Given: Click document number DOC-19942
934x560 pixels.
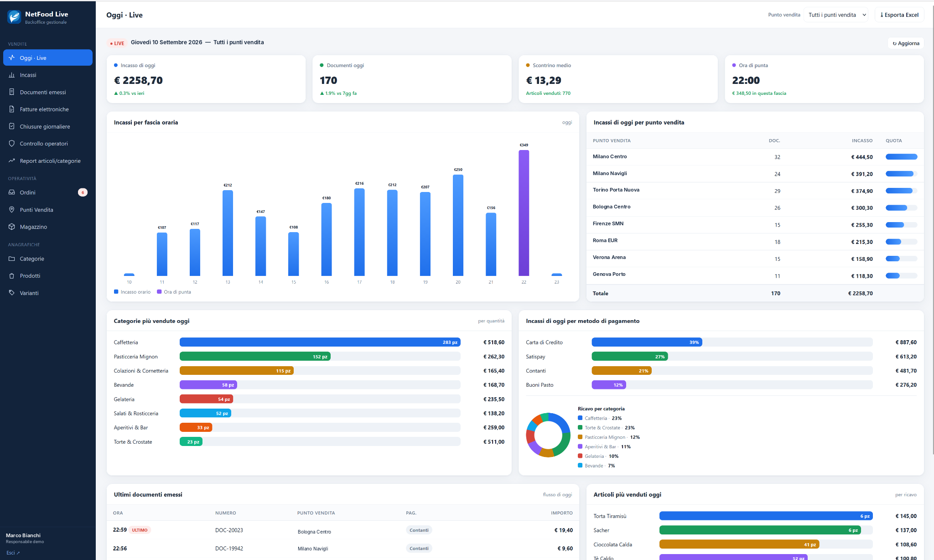Looking at the screenshot, I should pos(229,549).
